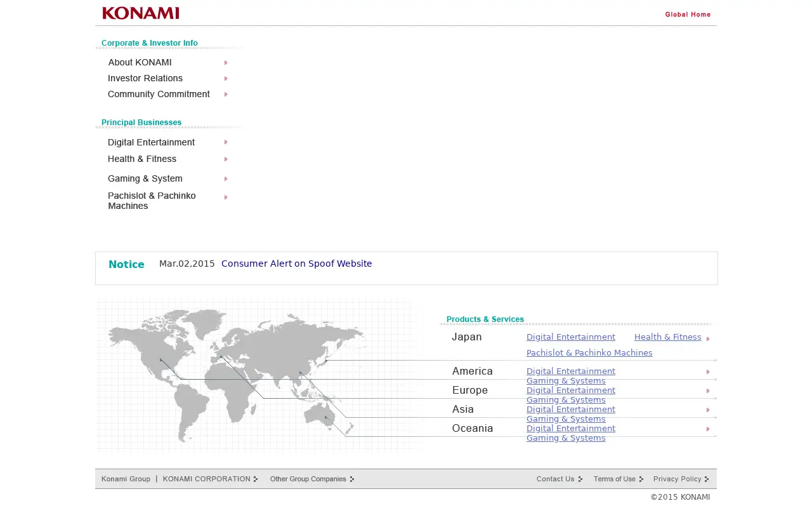Screen dimensions: 812x508
Task: Open Investor Relations menu item
Action: (x=145, y=78)
